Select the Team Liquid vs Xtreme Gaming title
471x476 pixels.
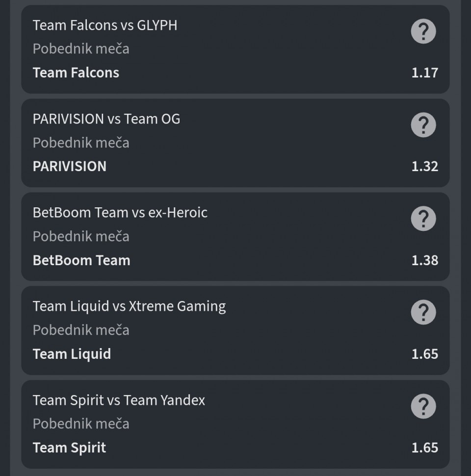pos(129,306)
